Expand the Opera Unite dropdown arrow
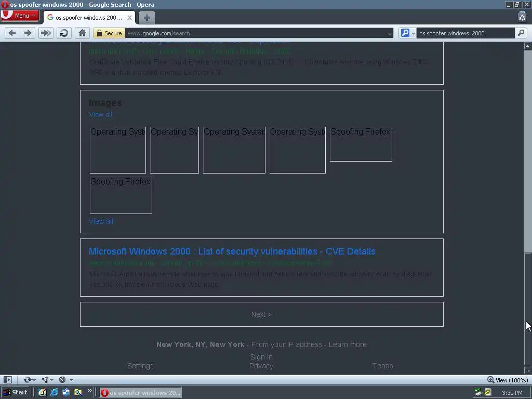 [52, 380]
